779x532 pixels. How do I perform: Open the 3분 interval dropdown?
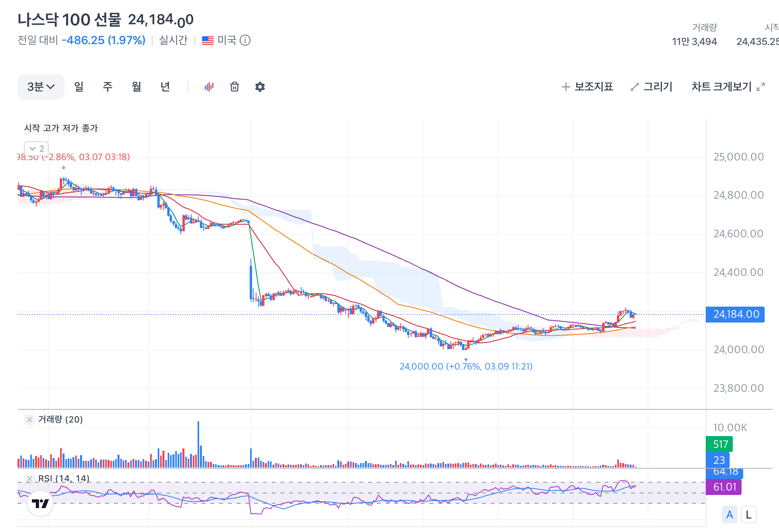[41, 87]
